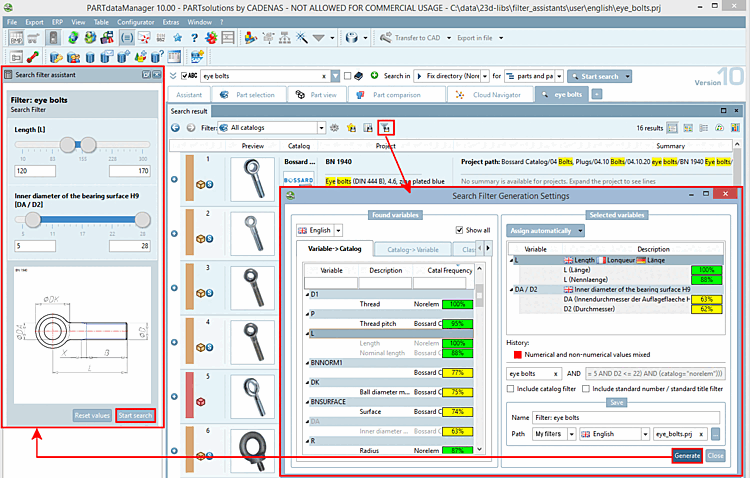Click the back arrow in Search result
Image resolution: width=750 pixels, height=478 pixels.
(175, 128)
